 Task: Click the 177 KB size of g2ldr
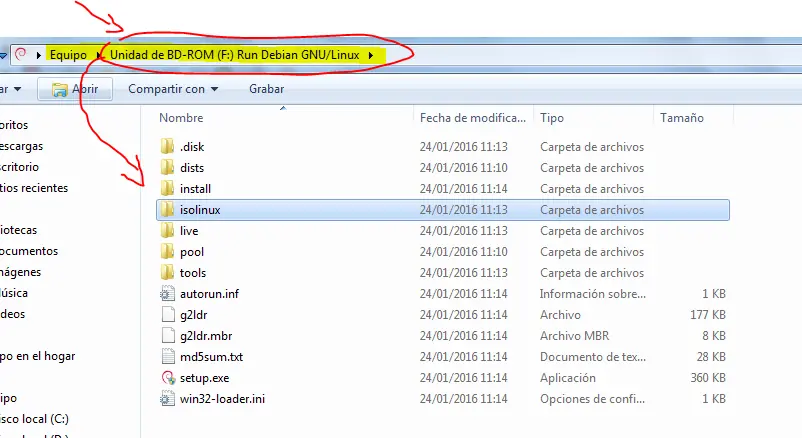click(708, 315)
